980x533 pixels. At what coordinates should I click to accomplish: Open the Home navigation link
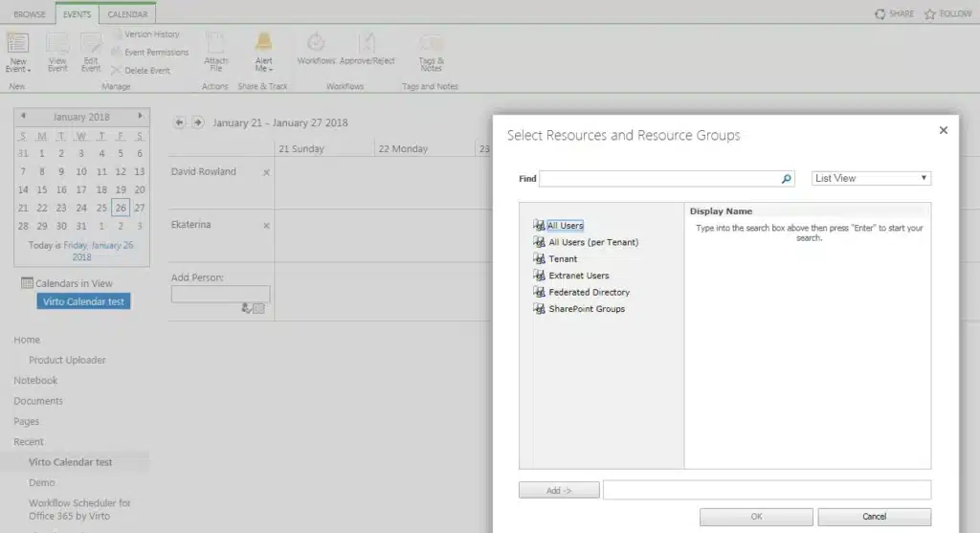[27, 340]
